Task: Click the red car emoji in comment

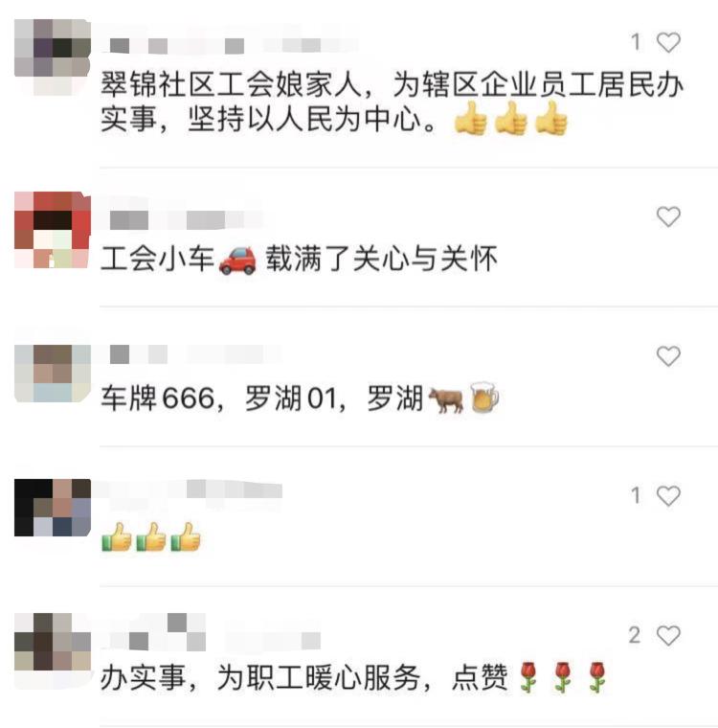Action: (x=237, y=260)
